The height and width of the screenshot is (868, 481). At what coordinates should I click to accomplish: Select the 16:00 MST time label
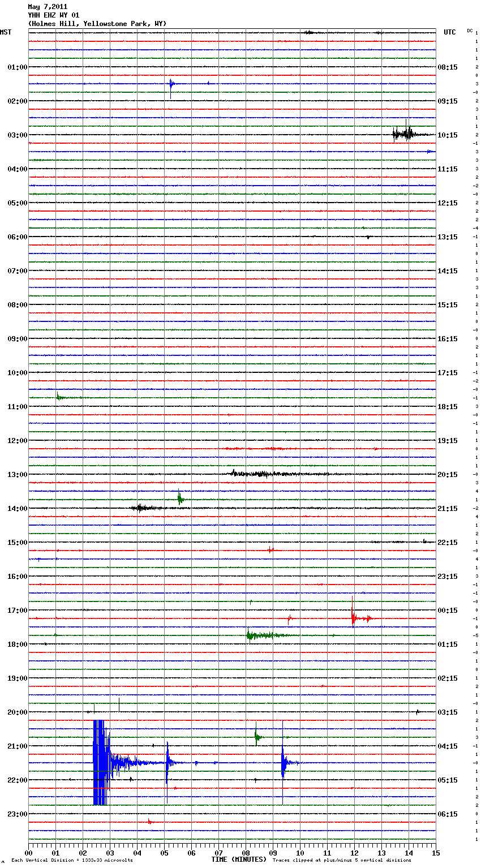(x=18, y=577)
